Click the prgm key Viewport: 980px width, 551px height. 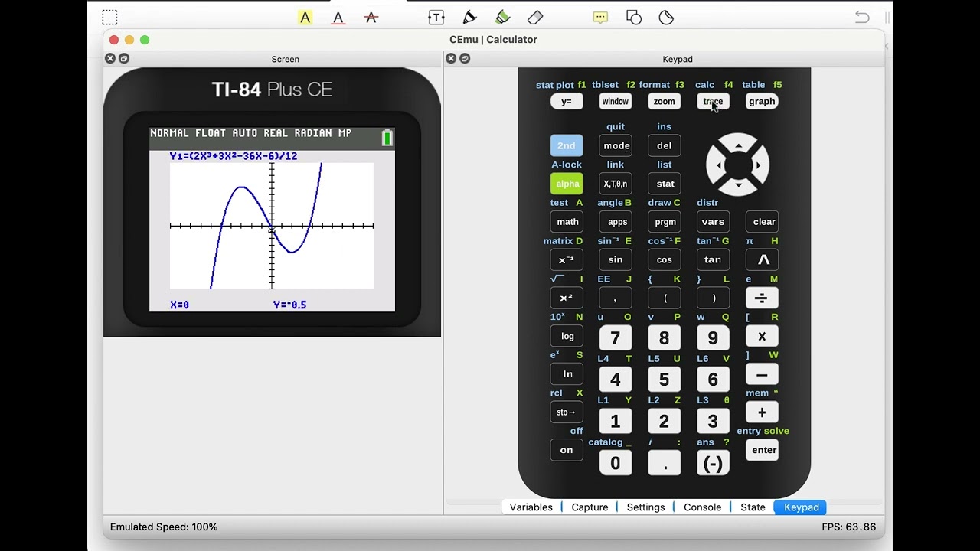coord(665,222)
